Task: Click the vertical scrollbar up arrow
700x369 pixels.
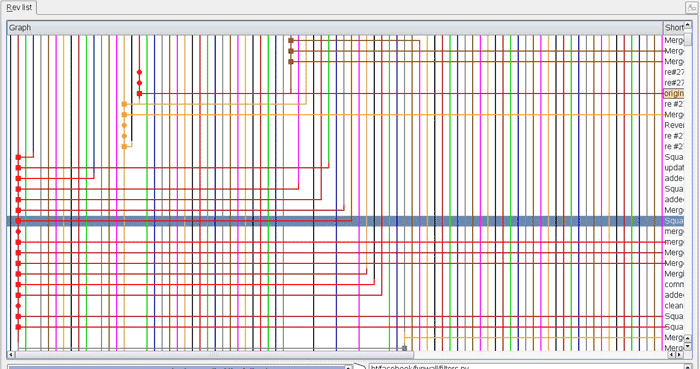Action: [688, 25]
